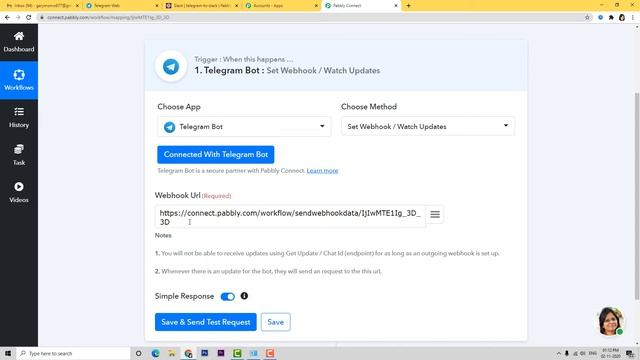Open Videos in the sidebar
The image size is (640, 360).
[19, 192]
